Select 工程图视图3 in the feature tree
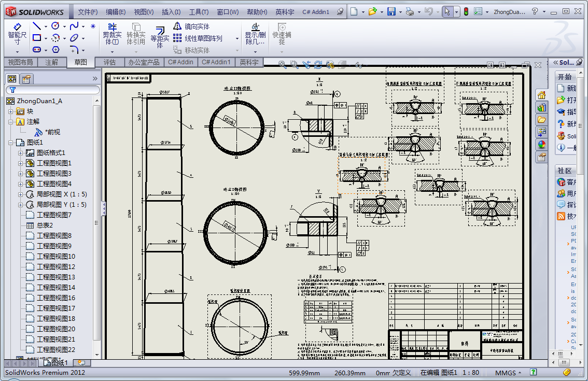Image resolution: width=588 pixels, height=381 pixels. click(x=54, y=174)
